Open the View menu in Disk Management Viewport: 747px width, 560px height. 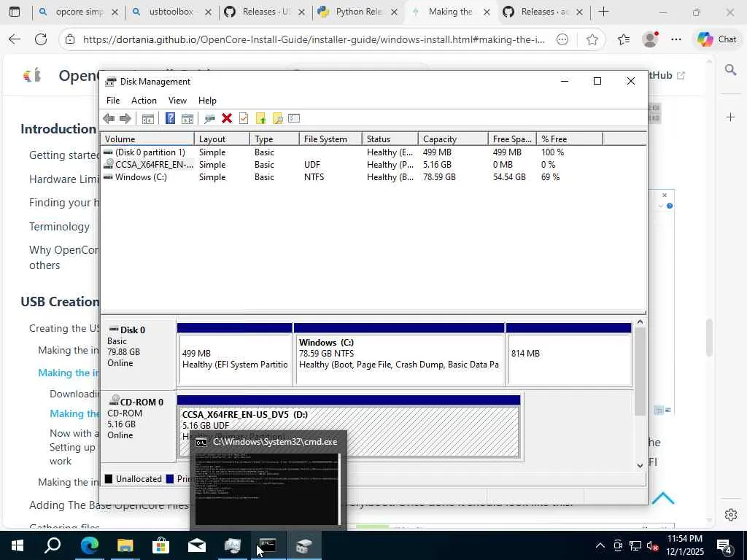(177, 101)
